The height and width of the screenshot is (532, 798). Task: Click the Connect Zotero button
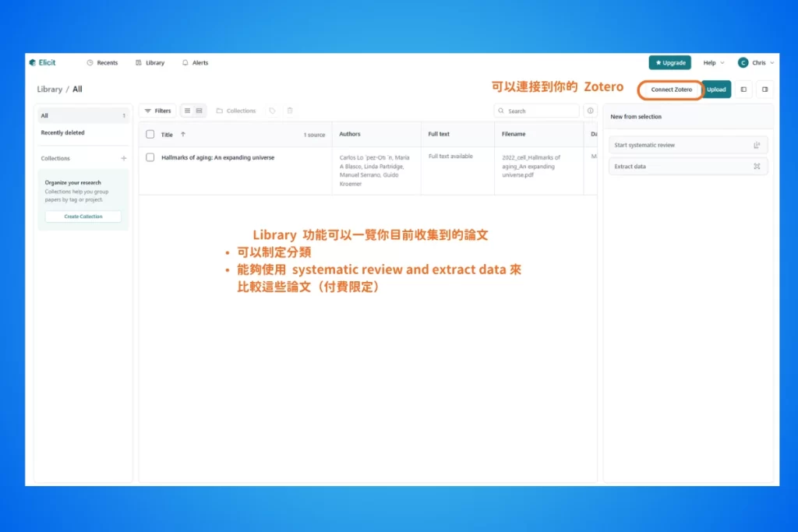click(671, 90)
